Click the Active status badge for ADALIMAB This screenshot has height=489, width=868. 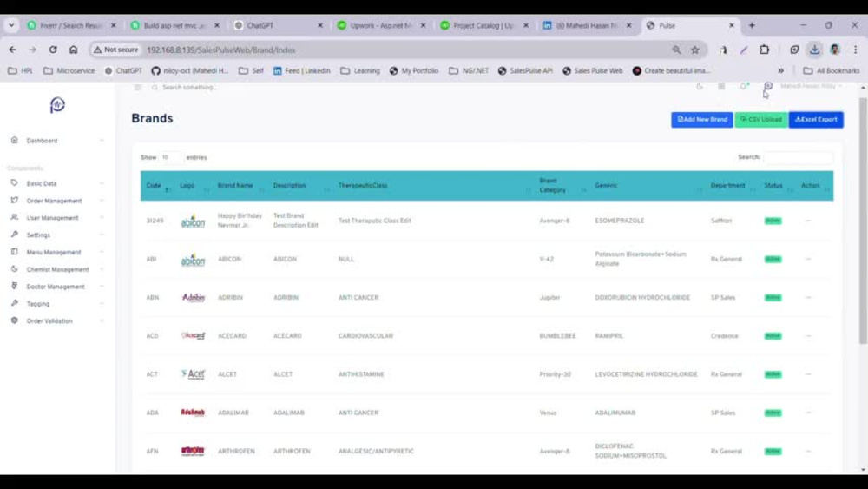[x=773, y=413]
